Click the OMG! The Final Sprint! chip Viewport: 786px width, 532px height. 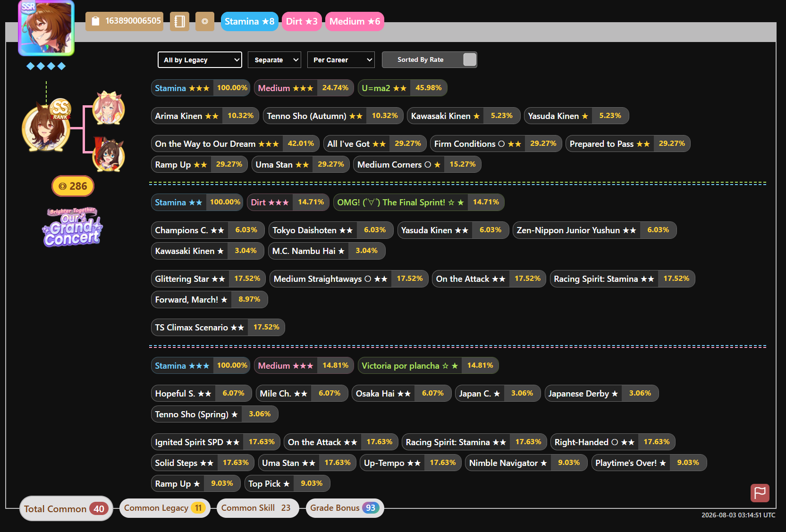419,202
